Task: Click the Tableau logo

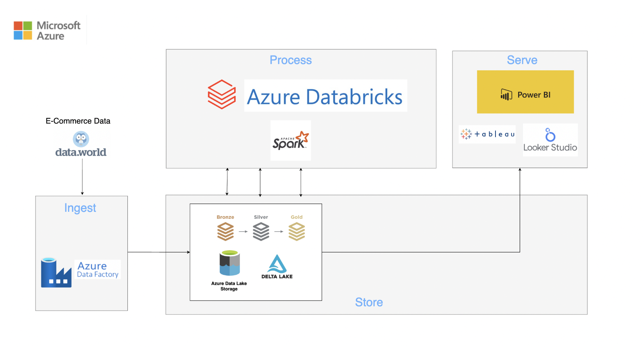Action: tap(487, 134)
